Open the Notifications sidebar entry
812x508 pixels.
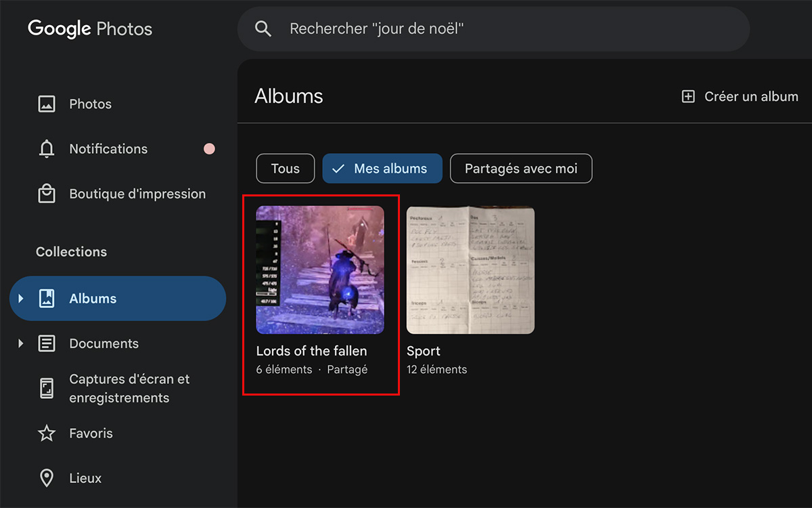(x=108, y=149)
